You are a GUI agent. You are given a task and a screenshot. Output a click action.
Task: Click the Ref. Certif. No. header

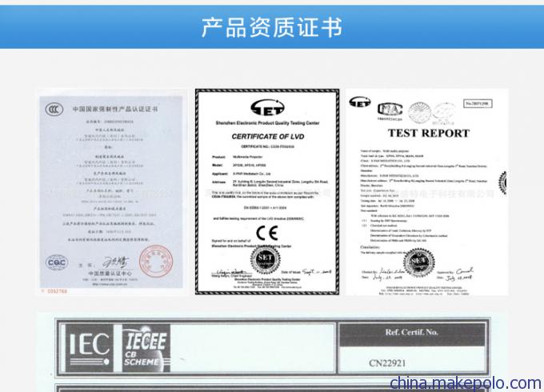(412, 332)
